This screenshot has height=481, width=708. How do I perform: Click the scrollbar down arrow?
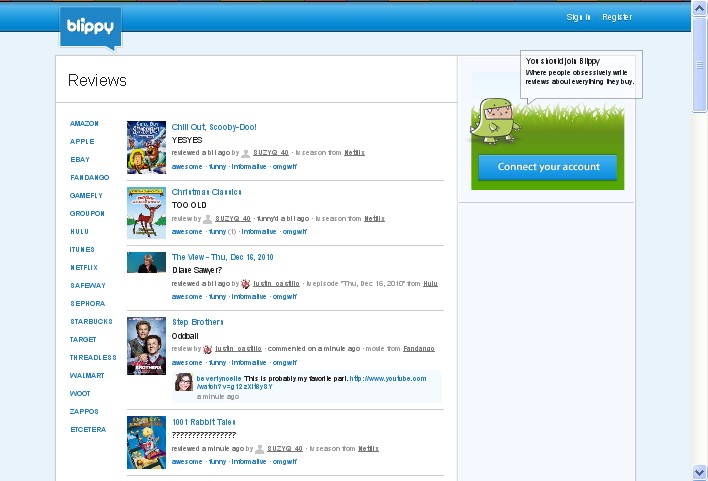[x=699, y=473]
